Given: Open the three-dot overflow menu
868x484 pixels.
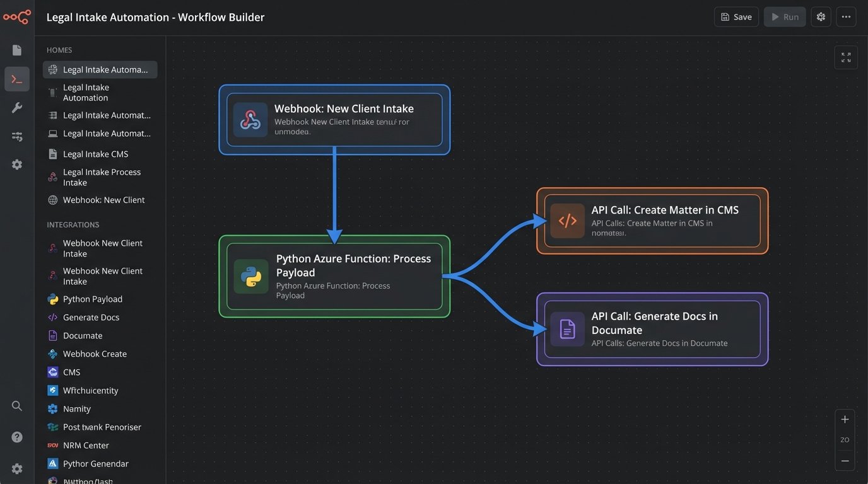Looking at the screenshot, I should click(846, 16).
